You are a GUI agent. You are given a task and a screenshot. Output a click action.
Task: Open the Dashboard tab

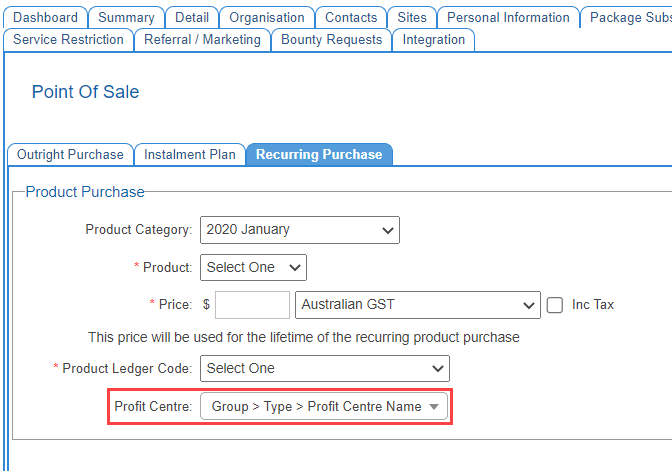point(45,18)
